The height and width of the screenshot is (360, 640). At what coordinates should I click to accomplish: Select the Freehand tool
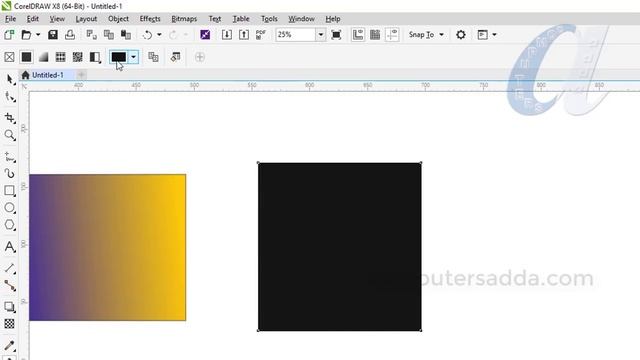[10, 157]
